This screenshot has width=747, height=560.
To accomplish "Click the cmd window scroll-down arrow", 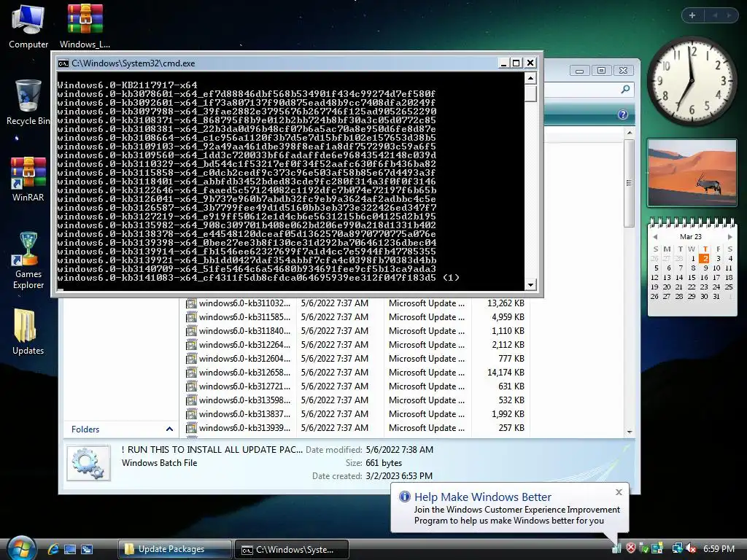I will coord(531,285).
